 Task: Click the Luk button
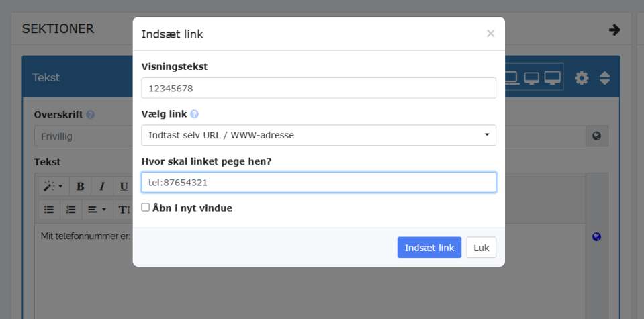coord(481,248)
